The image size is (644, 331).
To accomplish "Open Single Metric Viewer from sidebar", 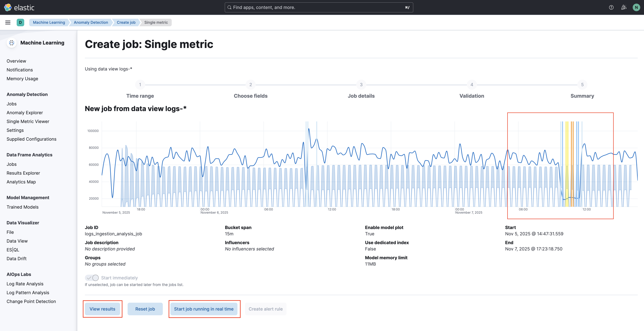I will [x=28, y=121].
